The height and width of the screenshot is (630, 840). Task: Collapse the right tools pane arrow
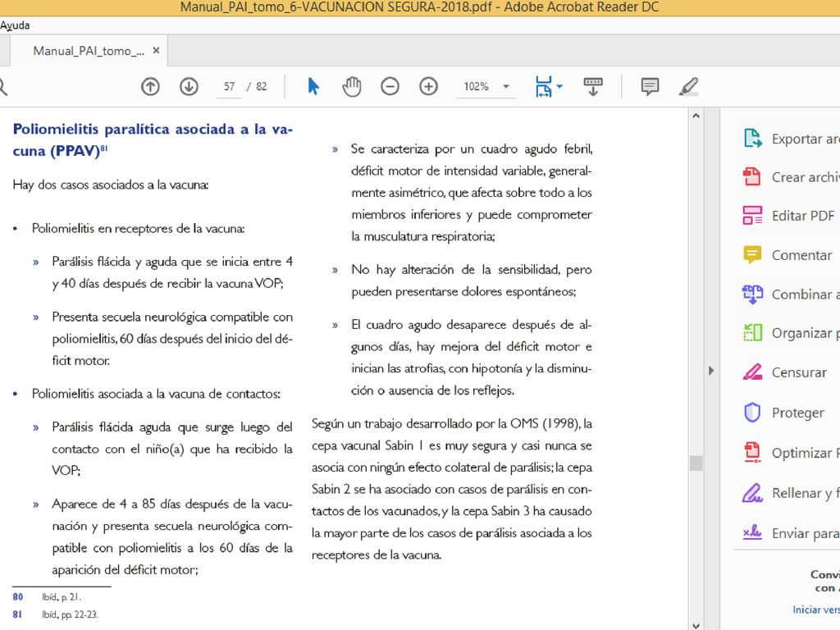coord(711,371)
